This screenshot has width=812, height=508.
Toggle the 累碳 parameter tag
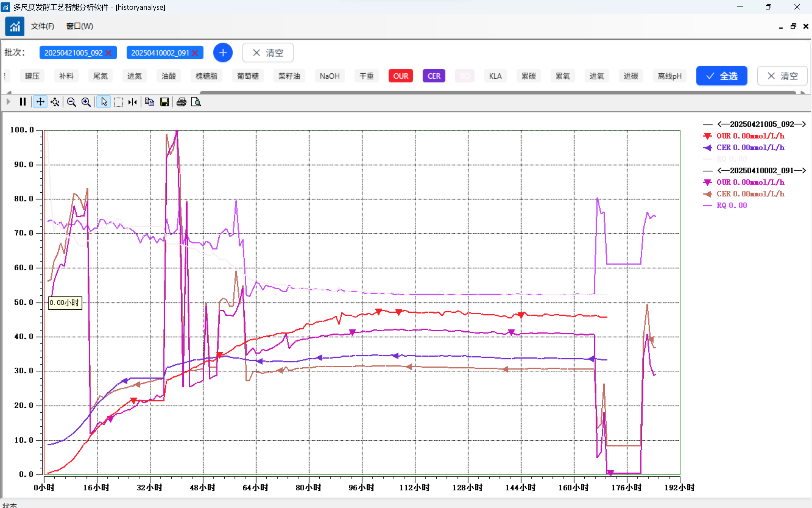(528, 76)
